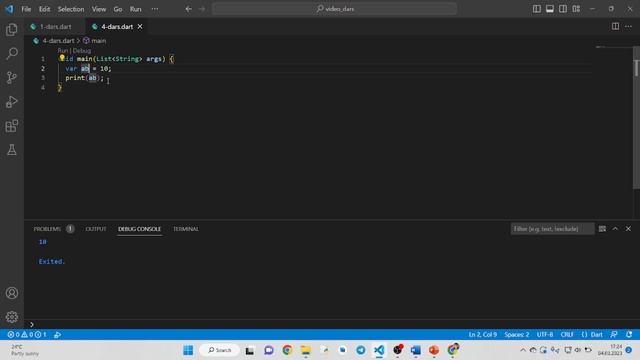Click the editor vertical scrollbar
This screenshot has width=640, height=360.
pos(636,118)
